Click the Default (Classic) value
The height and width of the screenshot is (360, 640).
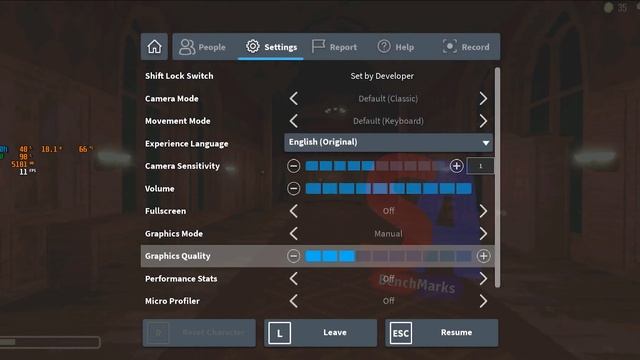click(388, 98)
